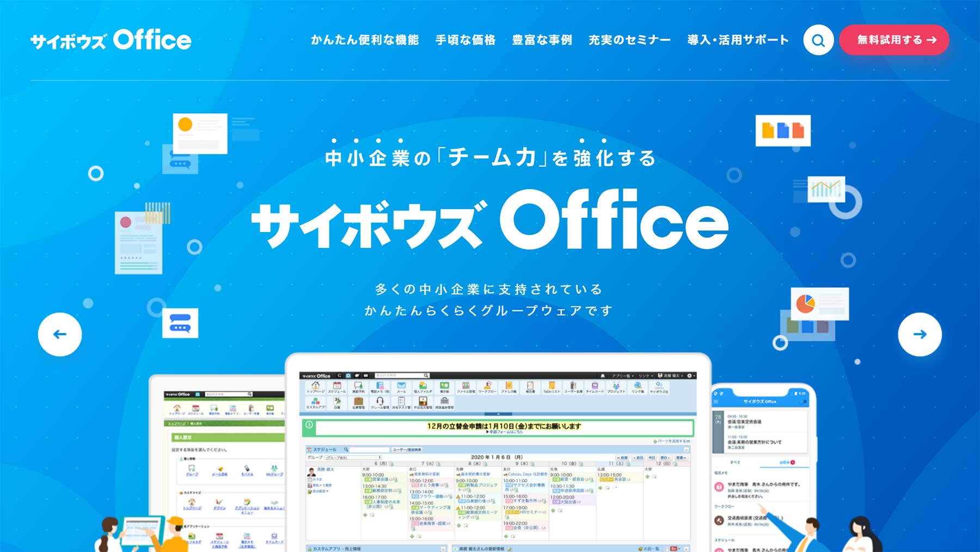The image size is (980, 552).
Task: Click notification bell in center mockup header
Action: pos(603,376)
